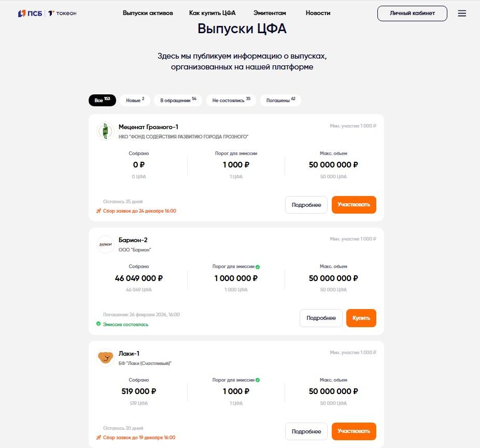This screenshot has height=448, width=480.
Task: Click green checkmark next to Барион-2 emission threshold
Action: (258, 267)
